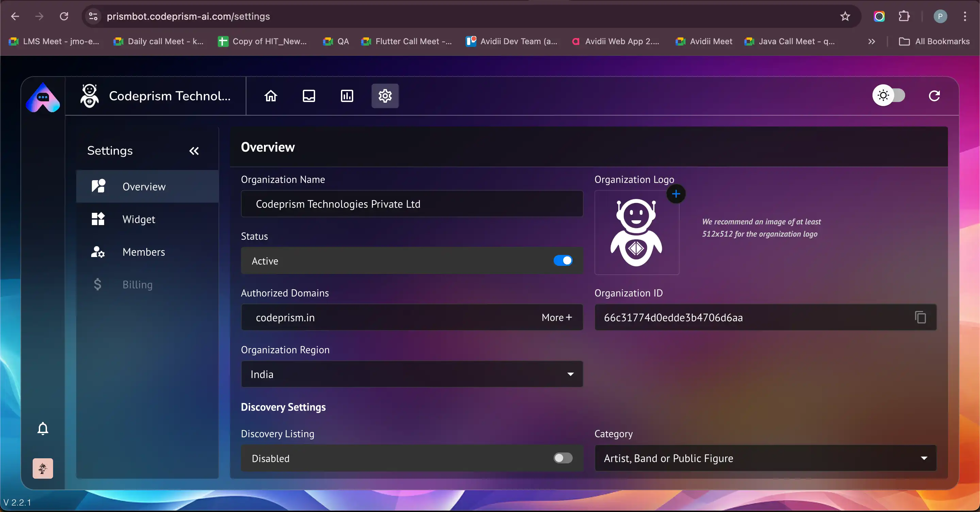Select Widget in settings menu
This screenshot has width=980, height=512.
pyautogui.click(x=138, y=219)
